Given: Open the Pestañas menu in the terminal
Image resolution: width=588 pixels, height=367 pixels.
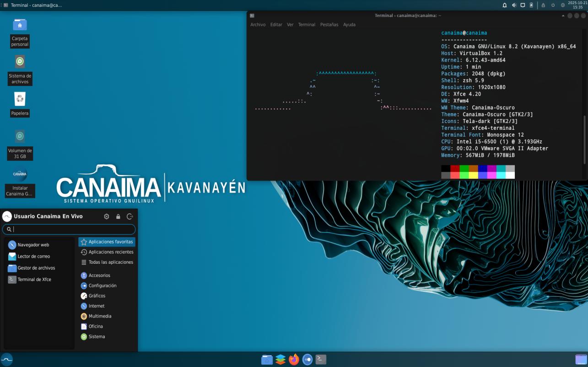Looking at the screenshot, I should click(329, 25).
